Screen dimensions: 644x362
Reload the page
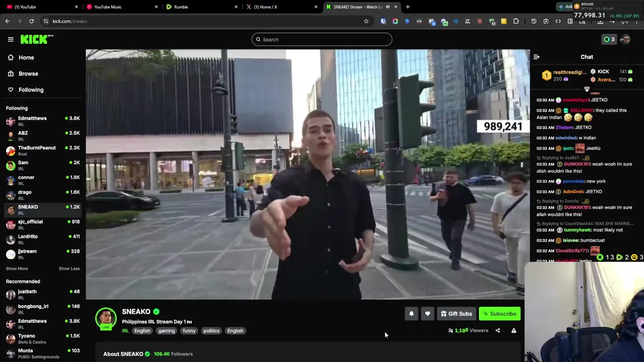coord(31,21)
